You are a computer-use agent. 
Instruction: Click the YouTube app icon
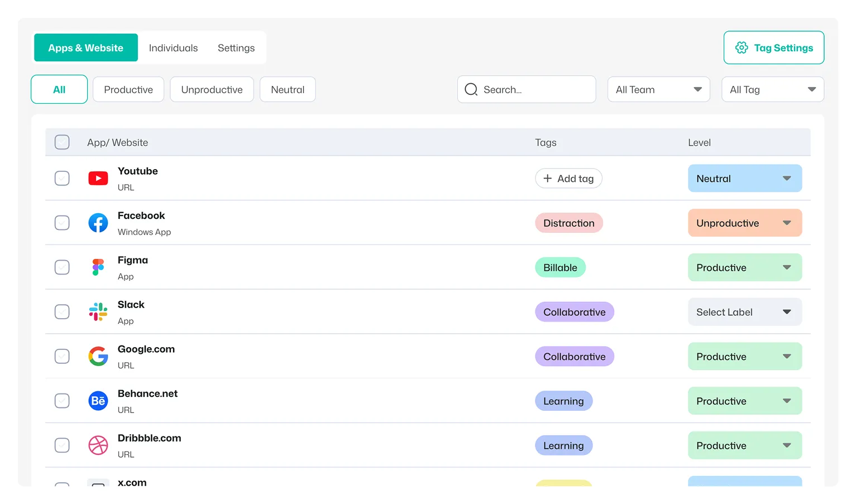tap(98, 179)
